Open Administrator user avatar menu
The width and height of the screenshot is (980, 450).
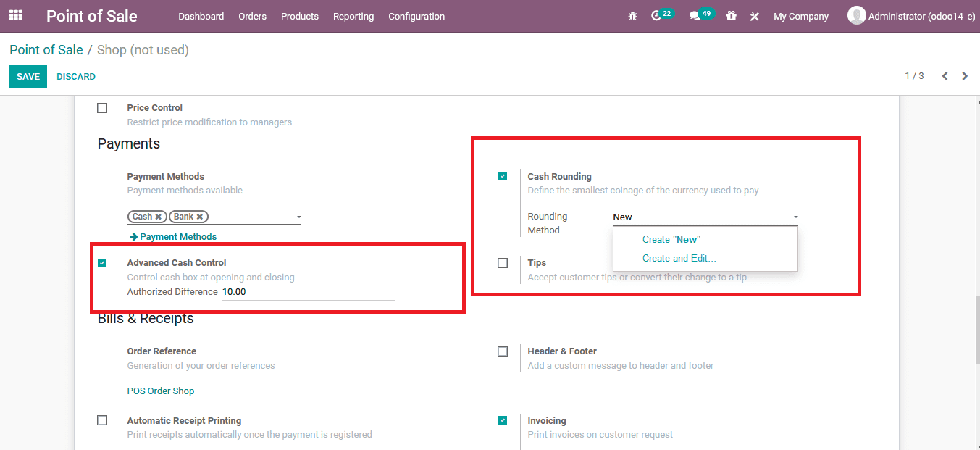click(911, 16)
